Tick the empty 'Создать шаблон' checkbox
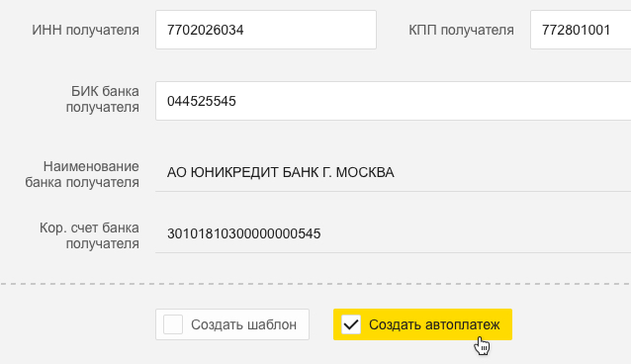Image resolution: width=631 pixels, height=364 pixels. [173, 324]
